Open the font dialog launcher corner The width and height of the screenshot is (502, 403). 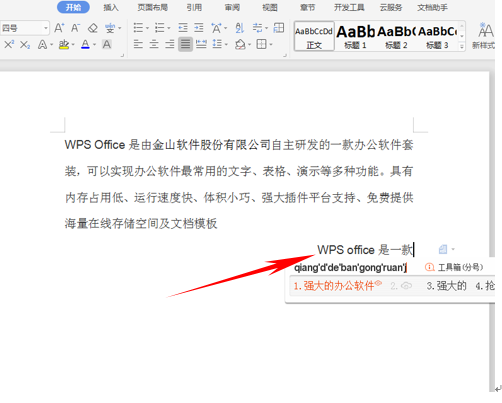[x=122, y=55]
